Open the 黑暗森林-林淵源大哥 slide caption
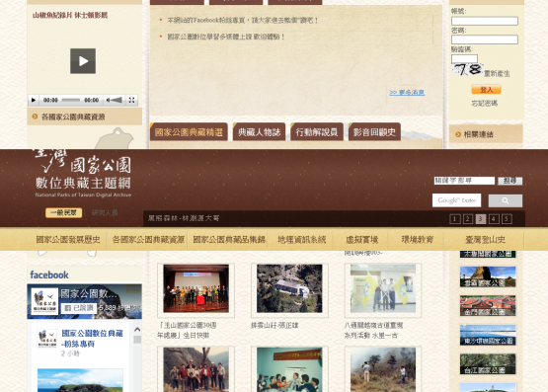 [x=184, y=218]
